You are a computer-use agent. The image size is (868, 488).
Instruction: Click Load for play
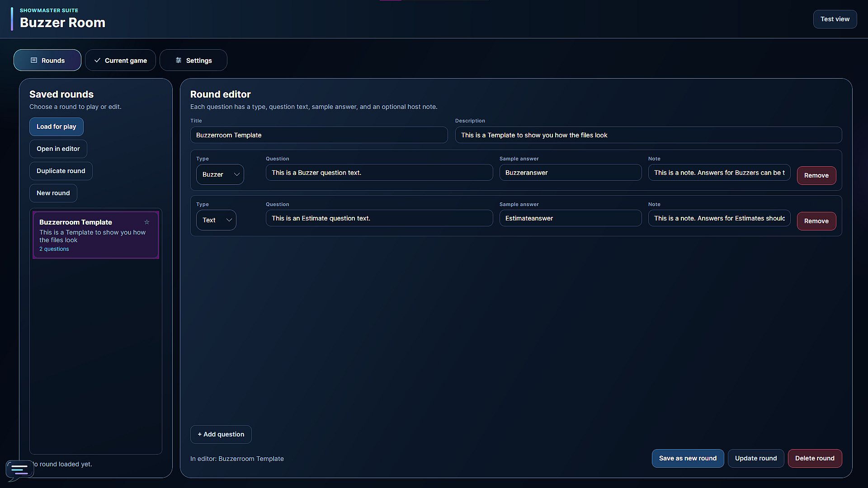click(57, 127)
